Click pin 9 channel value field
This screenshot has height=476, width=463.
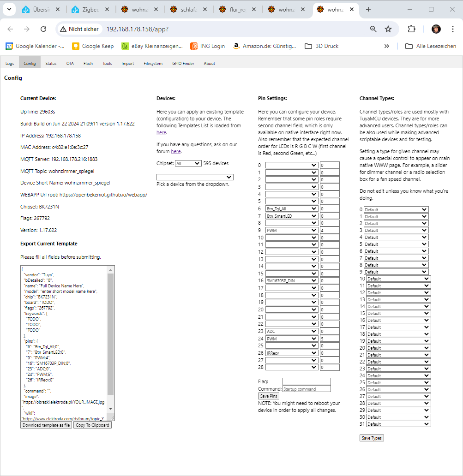(330, 231)
